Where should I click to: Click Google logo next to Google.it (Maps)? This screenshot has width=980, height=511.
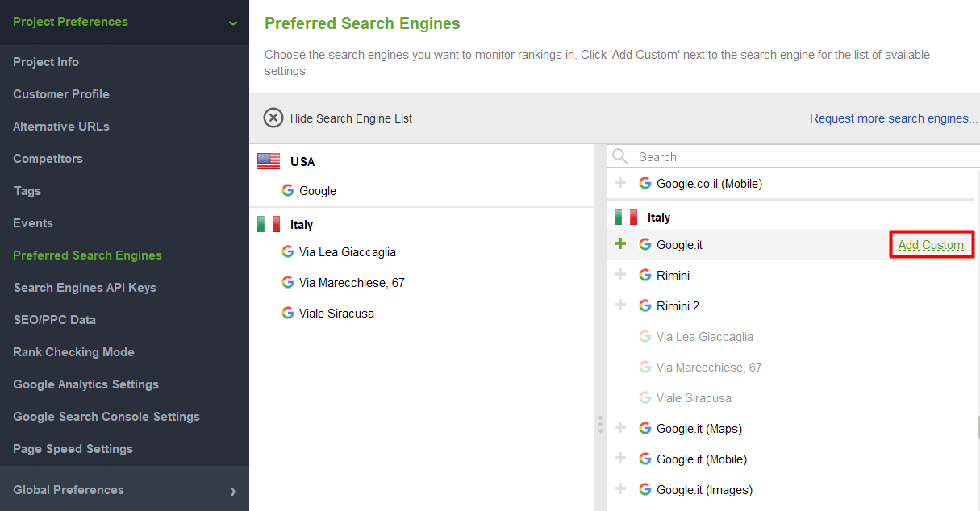click(x=645, y=428)
